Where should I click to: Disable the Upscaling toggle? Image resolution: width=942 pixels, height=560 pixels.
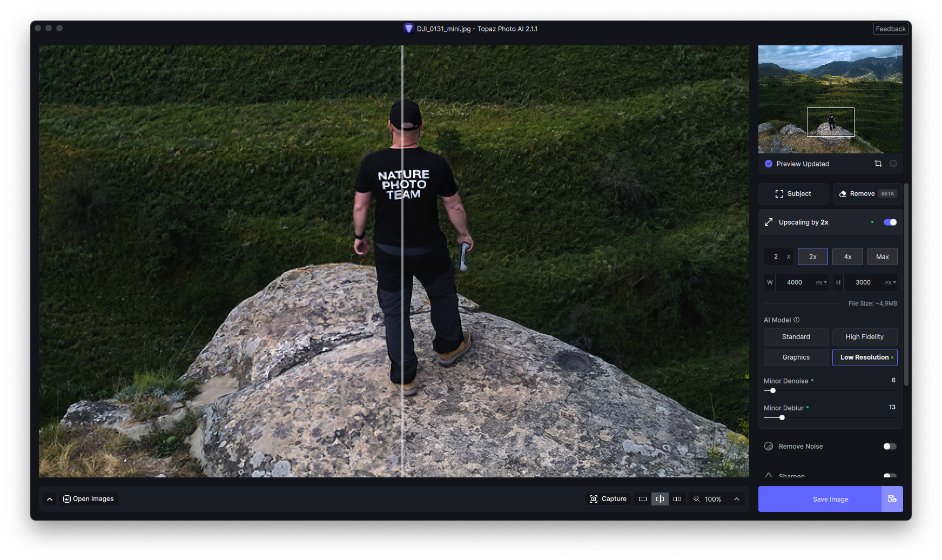coord(890,222)
